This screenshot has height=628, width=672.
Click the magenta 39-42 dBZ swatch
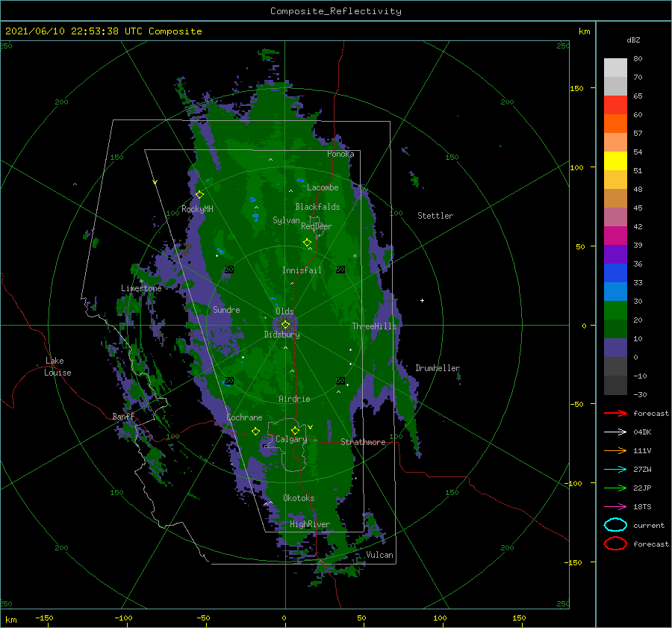(x=615, y=236)
